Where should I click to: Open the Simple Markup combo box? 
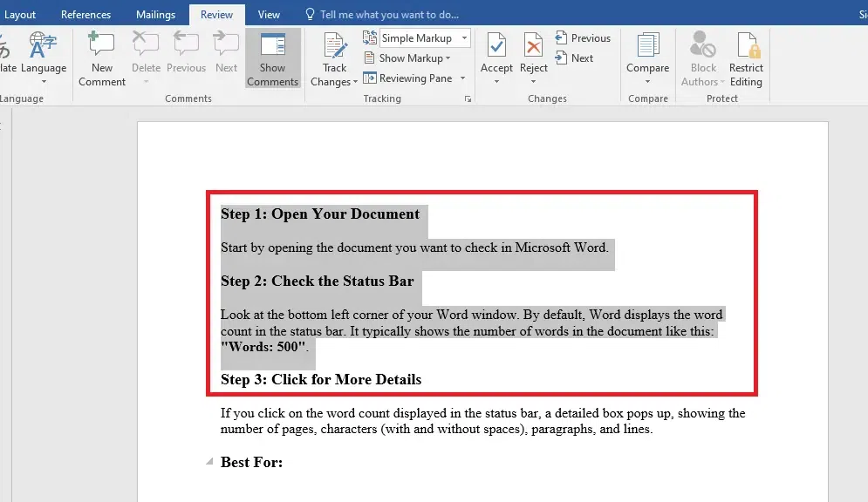click(425, 38)
